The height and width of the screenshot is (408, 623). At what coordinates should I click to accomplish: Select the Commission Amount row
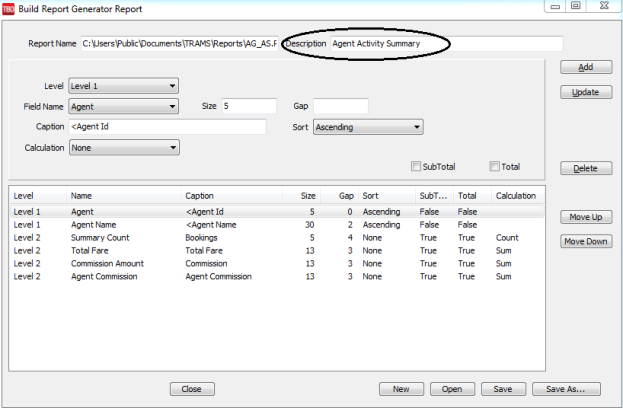click(277, 263)
